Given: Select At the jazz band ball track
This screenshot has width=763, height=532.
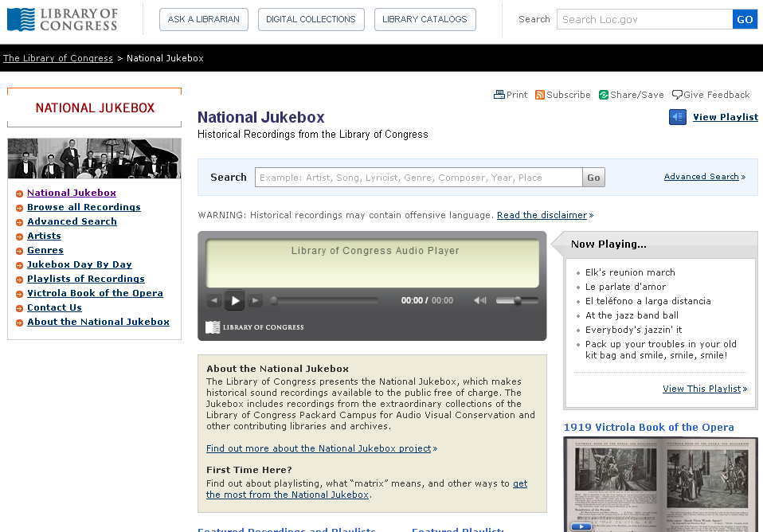Looking at the screenshot, I should tap(632, 315).
